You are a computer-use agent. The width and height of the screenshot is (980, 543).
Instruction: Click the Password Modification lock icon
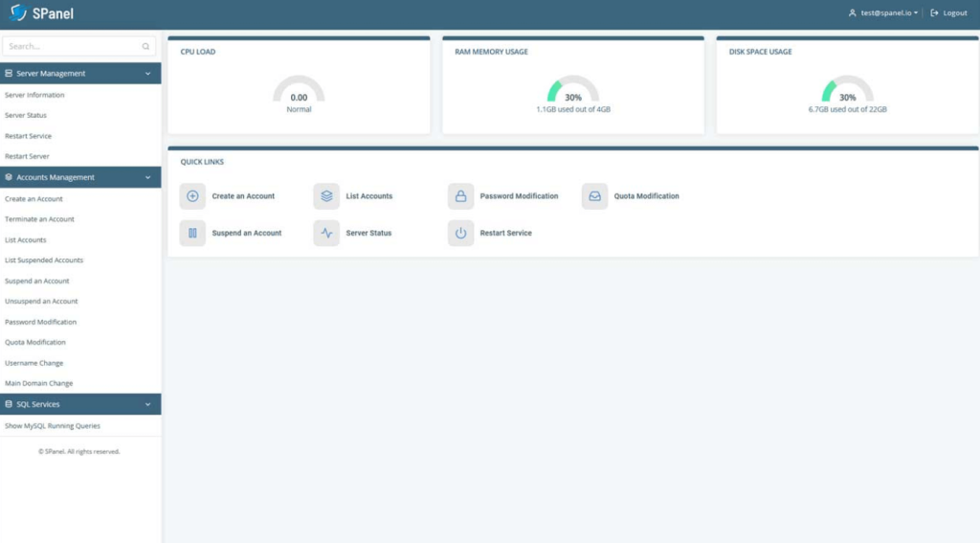click(460, 195)
